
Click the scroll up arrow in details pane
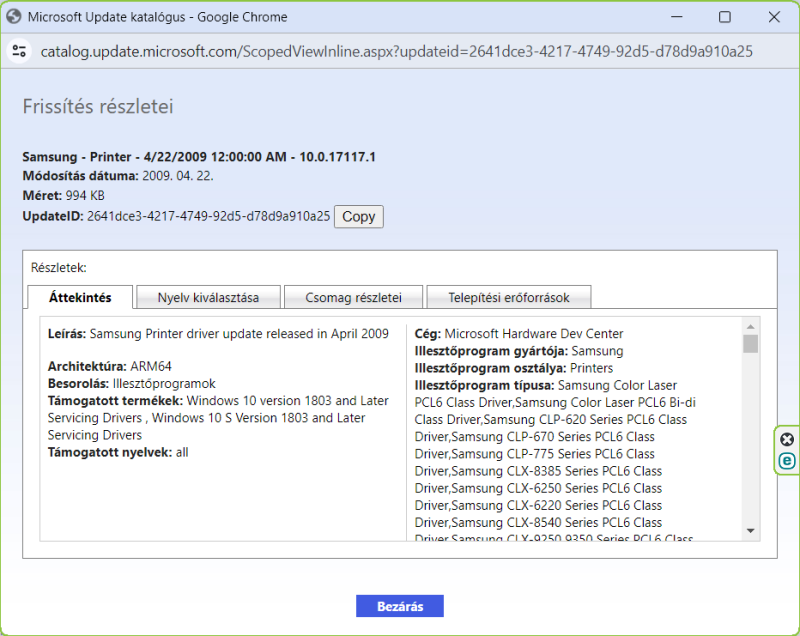[x=751, y=326]
